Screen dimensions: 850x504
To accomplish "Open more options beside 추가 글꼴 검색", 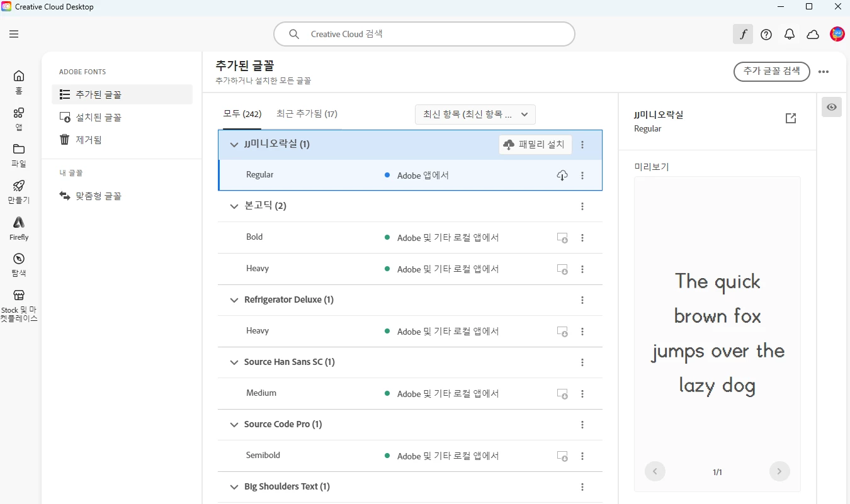I will point(824,72).
